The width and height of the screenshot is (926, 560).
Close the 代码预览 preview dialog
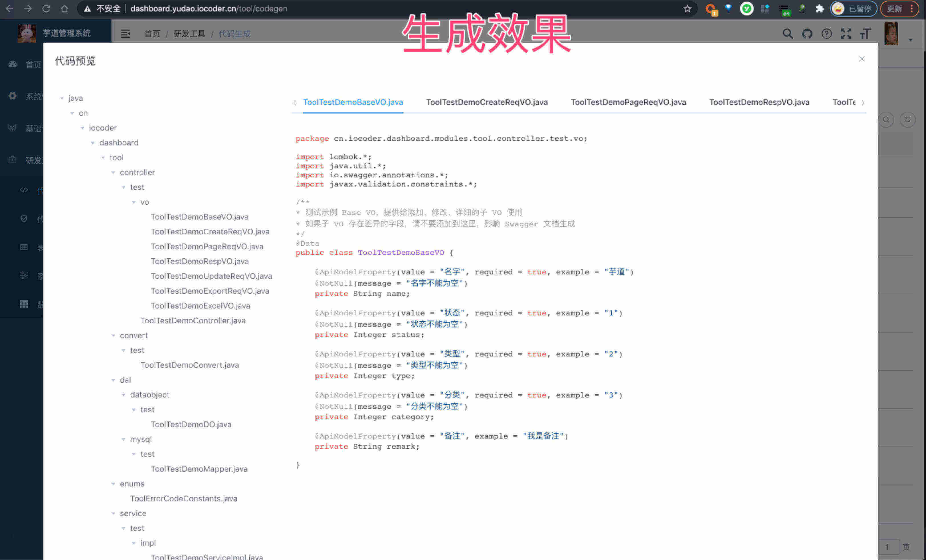click(x=862, y=59)
